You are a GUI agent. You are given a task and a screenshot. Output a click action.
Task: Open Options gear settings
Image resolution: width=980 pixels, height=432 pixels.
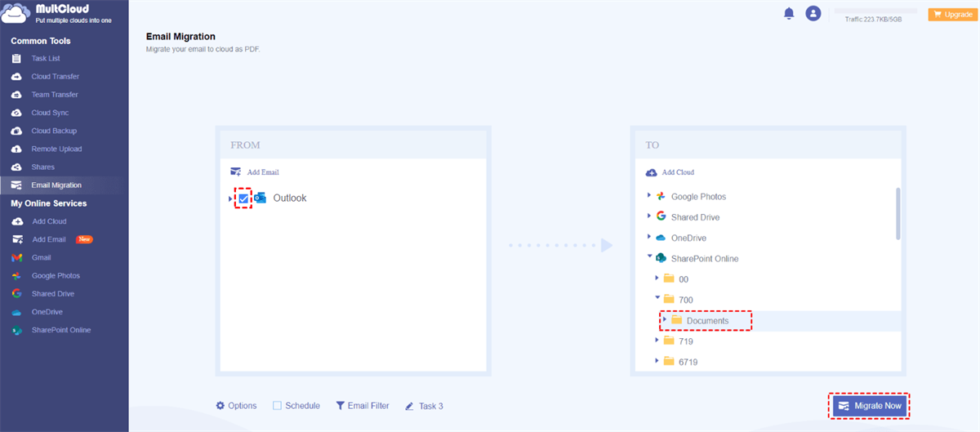tap(236, 406)
